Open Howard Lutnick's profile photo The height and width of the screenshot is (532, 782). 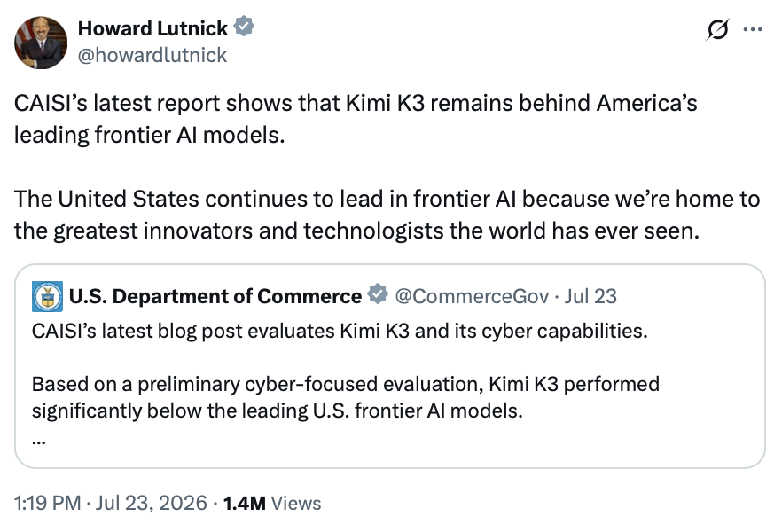coord(41,43)
